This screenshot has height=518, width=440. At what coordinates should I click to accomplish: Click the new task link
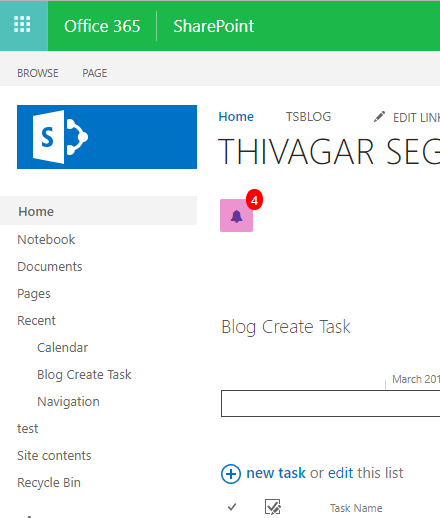point(276,473)
